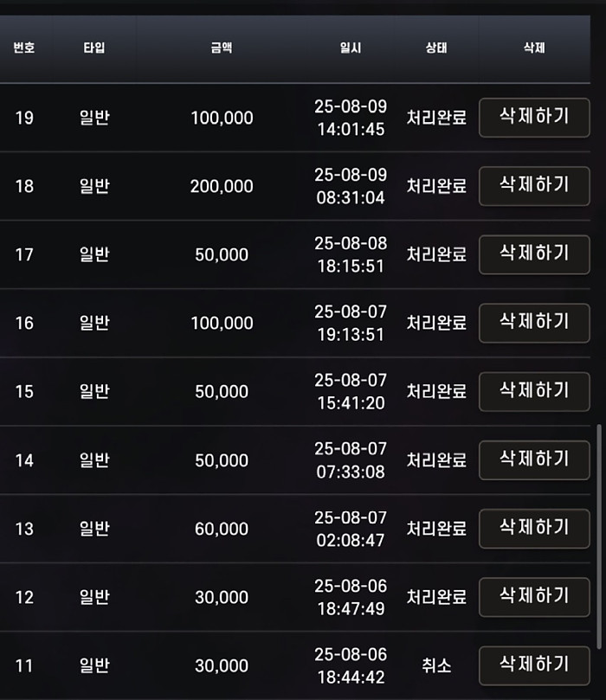The image size is (606, 700).
Task: Delete record number 18
Action: tap(534, 185)
